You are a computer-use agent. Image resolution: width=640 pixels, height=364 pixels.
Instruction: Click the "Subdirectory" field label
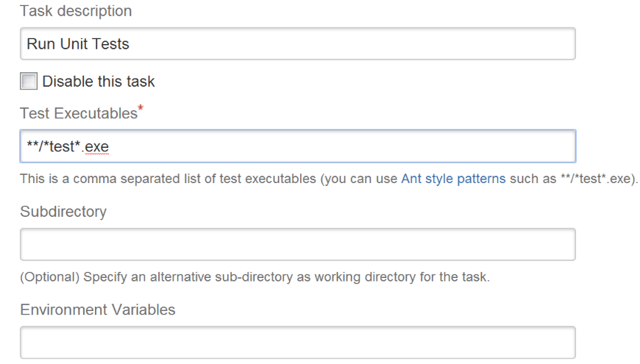pos(63,212)
